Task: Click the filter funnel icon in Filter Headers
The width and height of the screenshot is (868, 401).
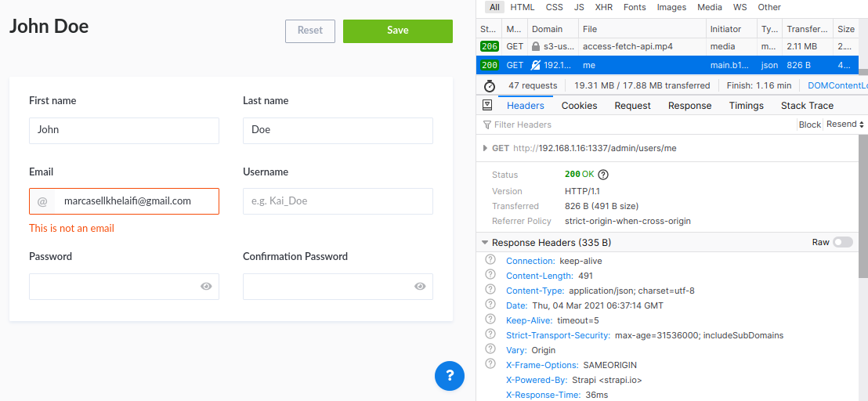Action: click(x=487, y=125)
